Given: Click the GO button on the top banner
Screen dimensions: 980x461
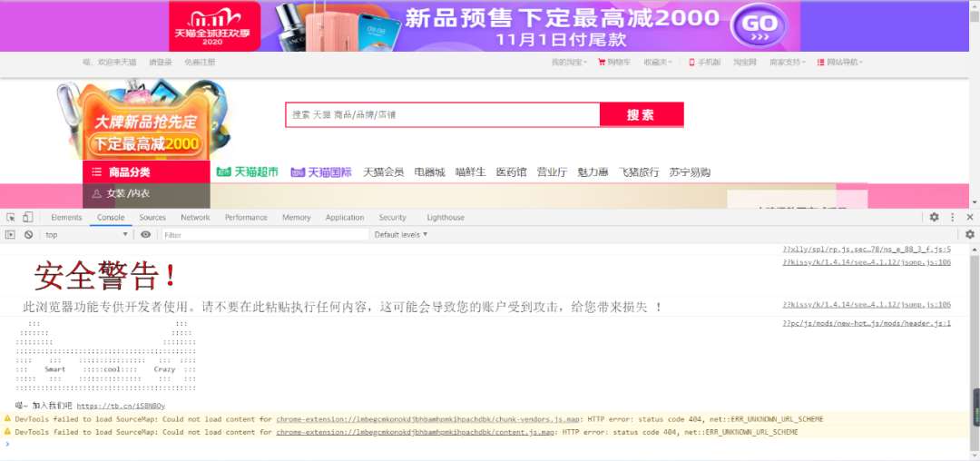Looking at the screenshot, I should coord(759,25).
